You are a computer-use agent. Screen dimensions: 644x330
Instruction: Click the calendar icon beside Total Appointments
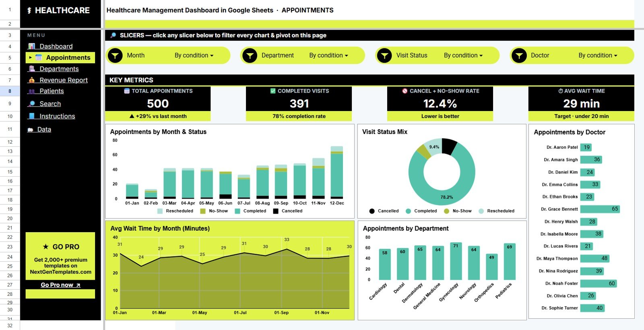click(x=127, y=91)
